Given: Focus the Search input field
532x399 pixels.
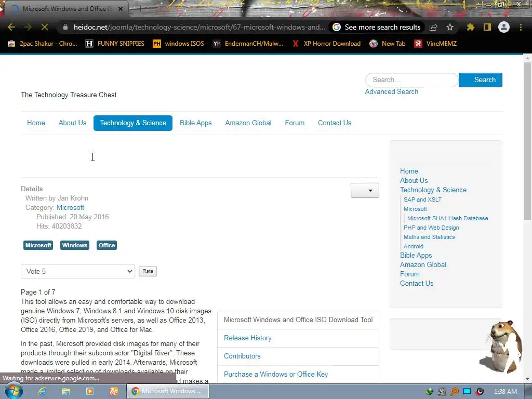Looking at the screenshot, I should coord(411,79).
